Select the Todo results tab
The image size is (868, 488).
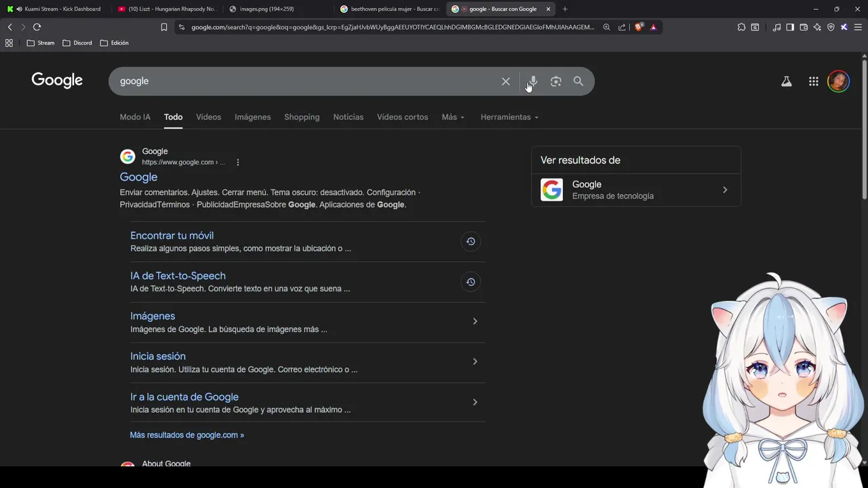pyautogui.click(x=173, y=117)
